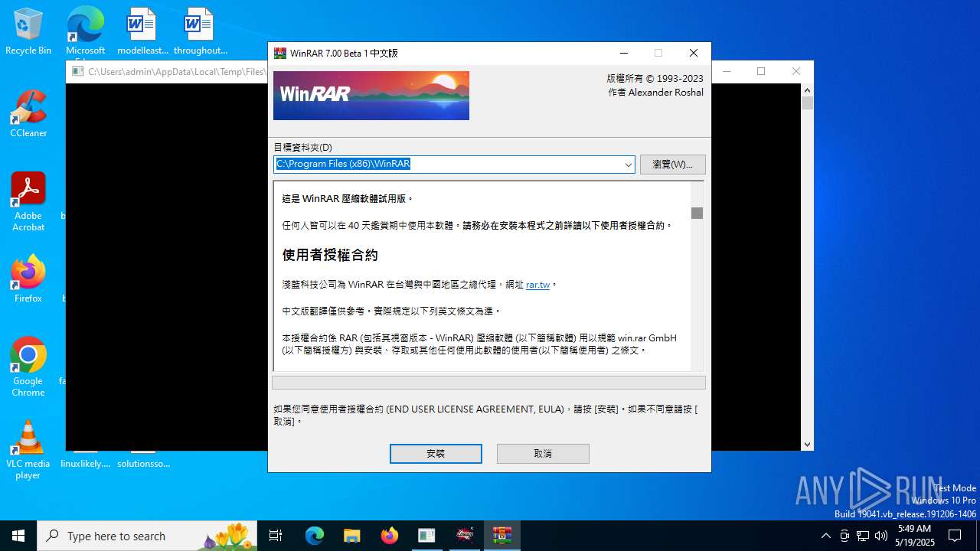Open Adobe Acrobat desktop shortcut
Screen dimensions: 980x551
[28, 202]
